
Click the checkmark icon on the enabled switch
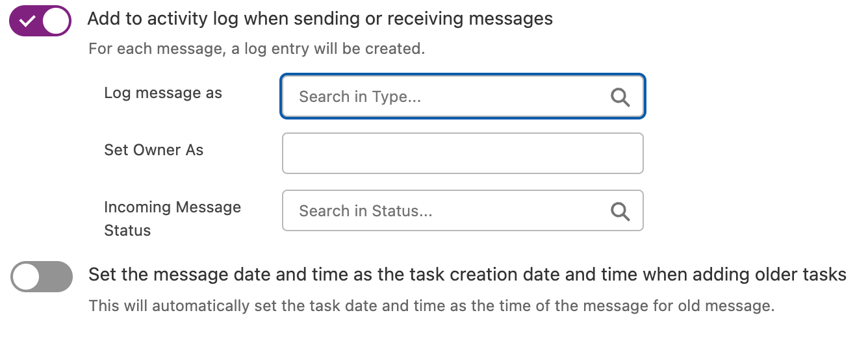[27, 21]
